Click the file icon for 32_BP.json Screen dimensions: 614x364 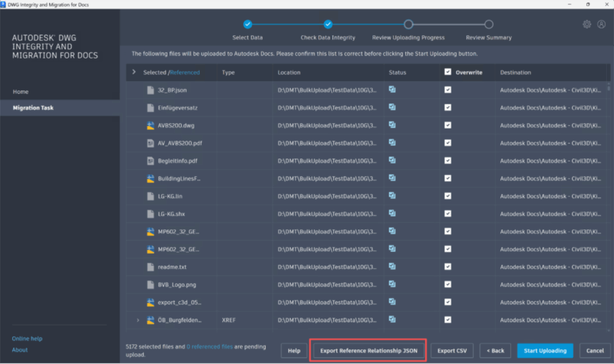click(151, 90)
